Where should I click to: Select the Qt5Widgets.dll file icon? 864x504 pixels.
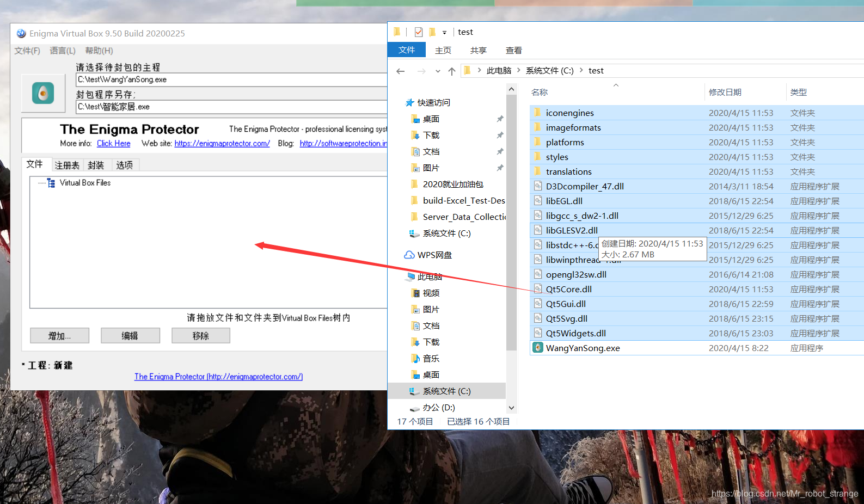538,333
